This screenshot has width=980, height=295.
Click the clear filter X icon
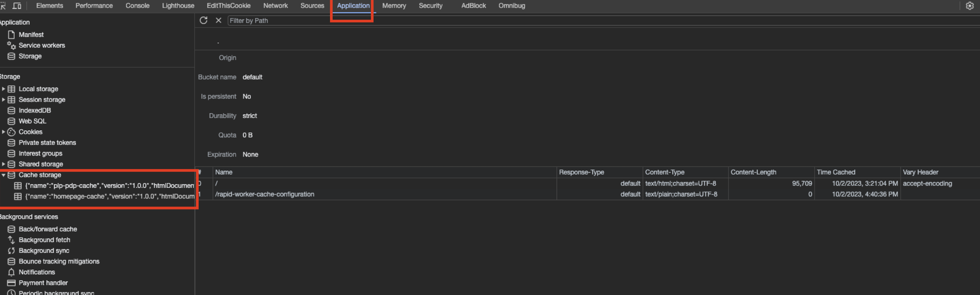pyautogui.click(x=218, y=20)
